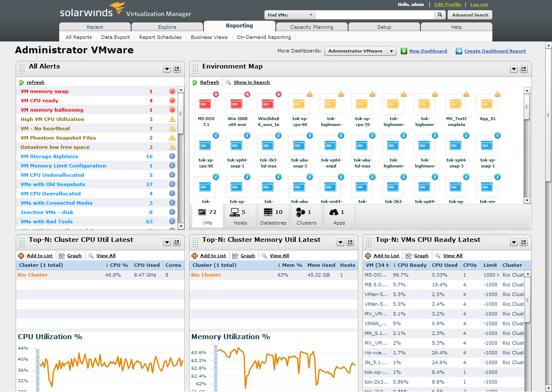Click the Find VMs search input field
Screen dimensions: 552x392
pyautogui.click(x=375, y=15)
